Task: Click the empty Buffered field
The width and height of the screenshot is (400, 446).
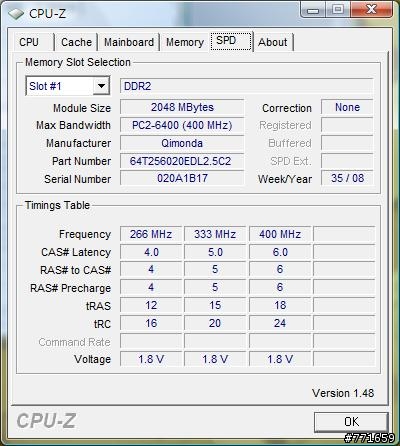Action: pos(347,143)
